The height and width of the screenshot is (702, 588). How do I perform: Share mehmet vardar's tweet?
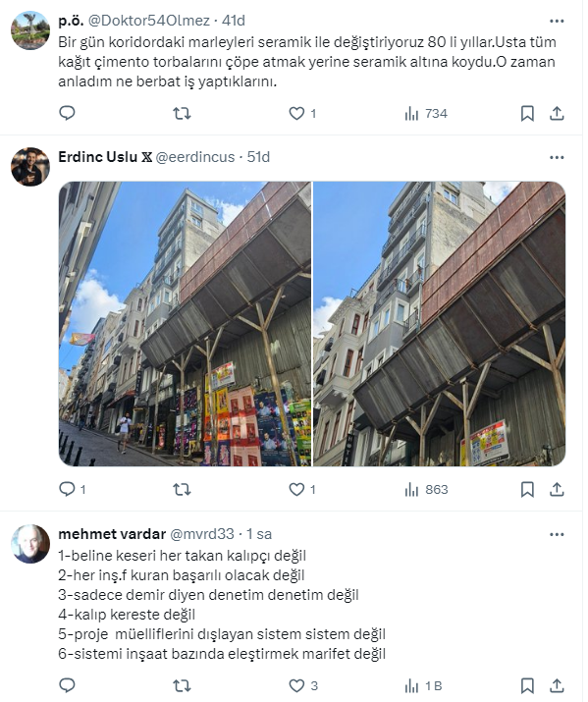[557, 685]
